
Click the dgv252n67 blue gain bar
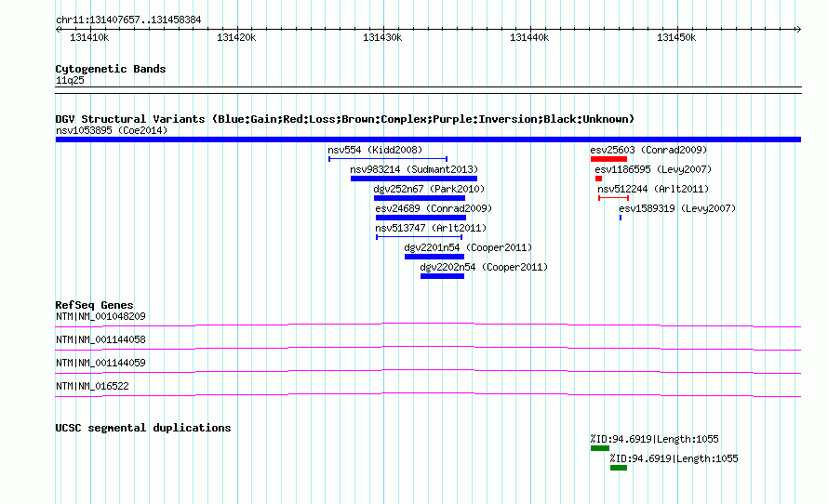pyautogui.click(x=420, y=198)
